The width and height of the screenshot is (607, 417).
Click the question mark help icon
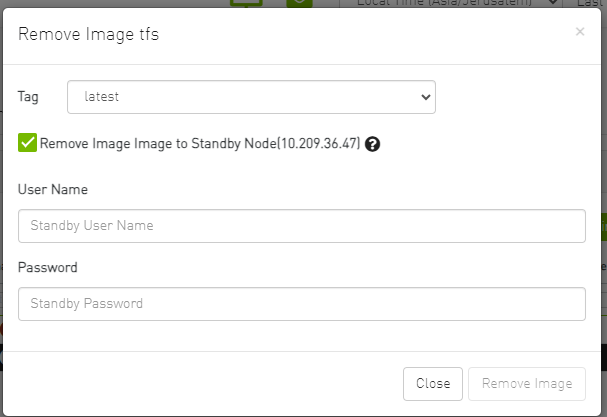(373, 144)
